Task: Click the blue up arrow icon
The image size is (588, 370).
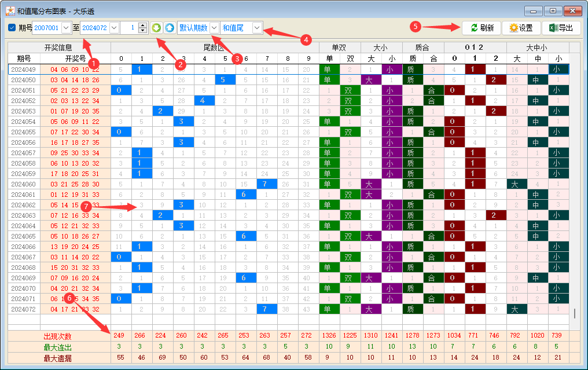Action: point(169,28)
